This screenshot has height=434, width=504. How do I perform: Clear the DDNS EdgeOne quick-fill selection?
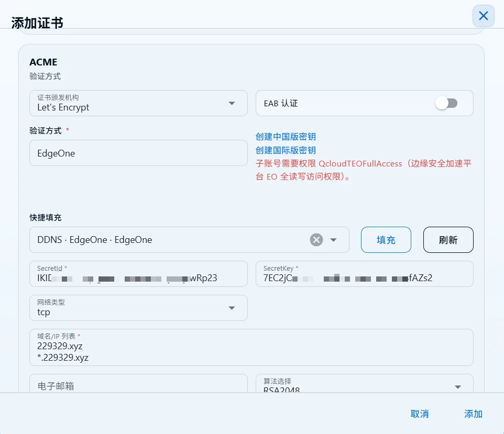pos(316,240)
